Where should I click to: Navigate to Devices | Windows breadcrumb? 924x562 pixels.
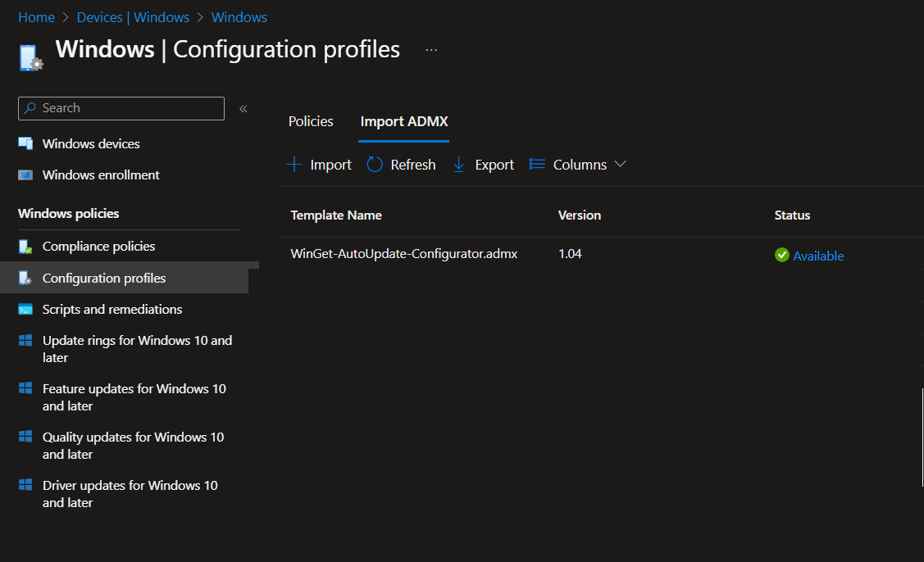[x=133, y=17]
